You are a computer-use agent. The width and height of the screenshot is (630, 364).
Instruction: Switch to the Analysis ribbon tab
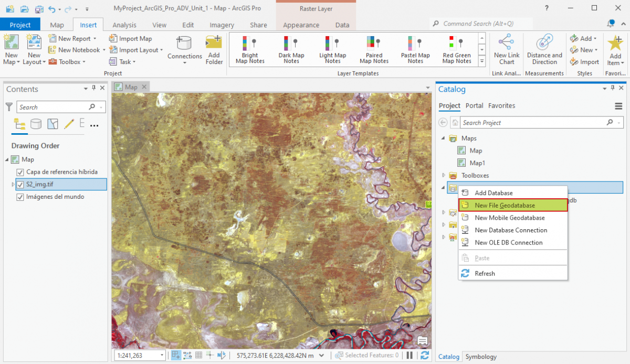click(x=124, y=25)
